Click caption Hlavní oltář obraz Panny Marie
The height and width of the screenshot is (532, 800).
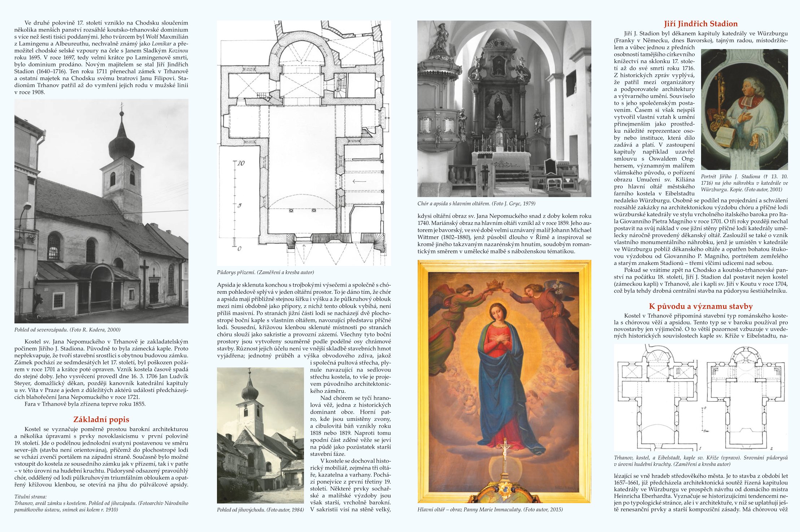click(490, 510)
